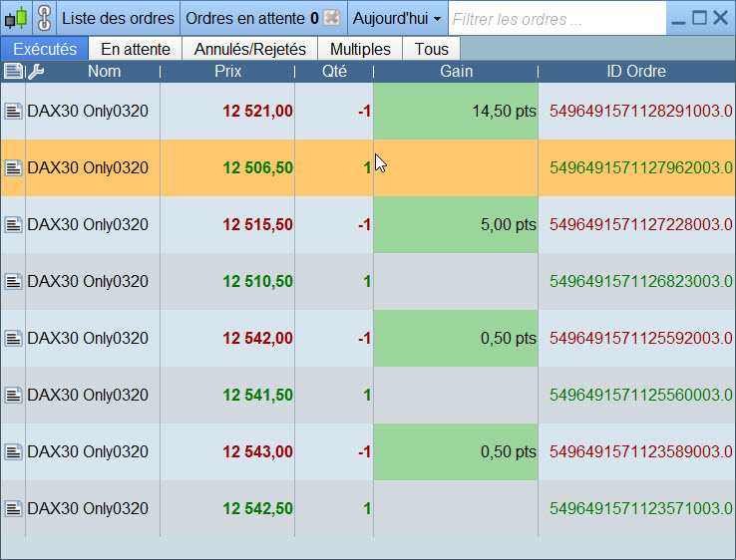
Task: Sort by the ID Ordre column header
Action: coord(636,72)
